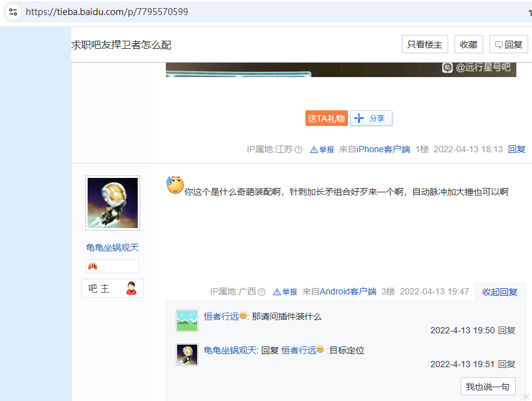This screenshot has width=532, height=401.
Task: Reply to 1楼 post via 回复 link
Action: click(x=516, y=150)
